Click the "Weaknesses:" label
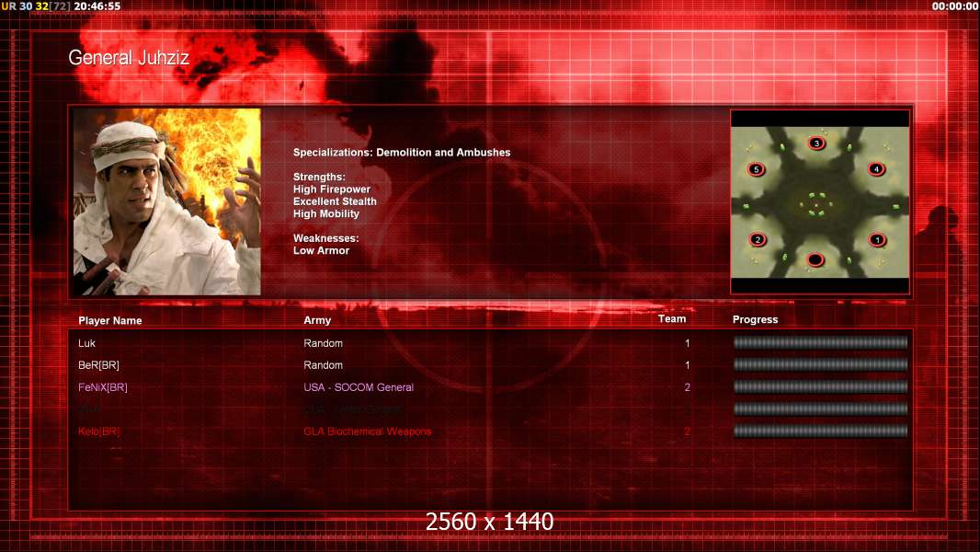Screen dimensions: 980x552 (x=326, y=238)
